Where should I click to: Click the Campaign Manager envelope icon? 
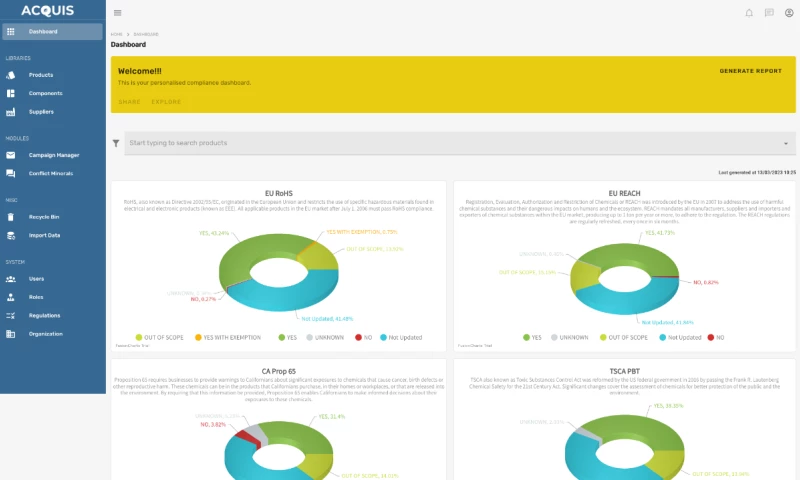11,155
